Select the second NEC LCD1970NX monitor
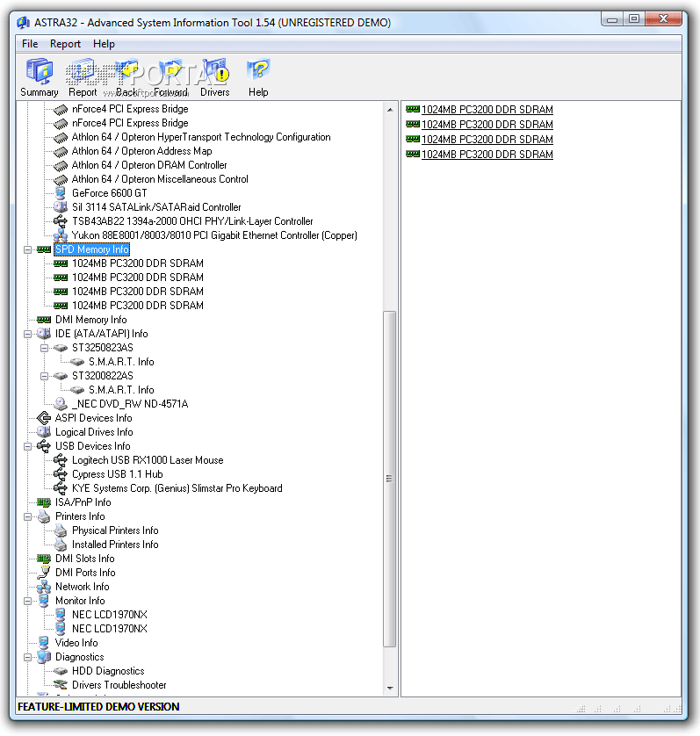The height and width of the screenshot is (736, 700). 110,629
